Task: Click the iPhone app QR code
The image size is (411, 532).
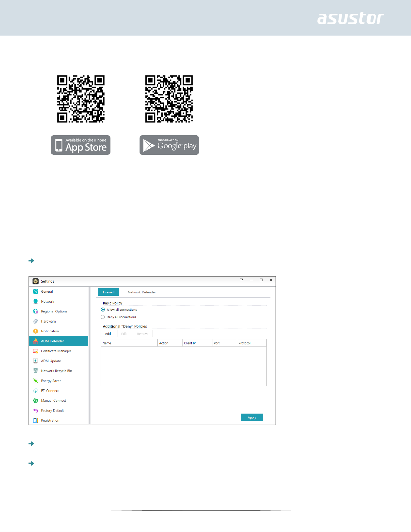Action: coord(81,99)
